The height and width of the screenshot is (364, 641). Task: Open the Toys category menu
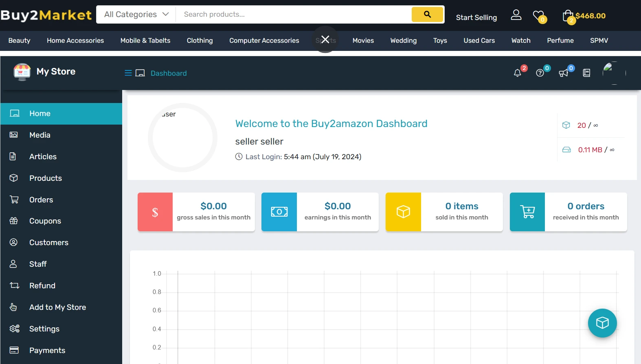coord(440,40)
